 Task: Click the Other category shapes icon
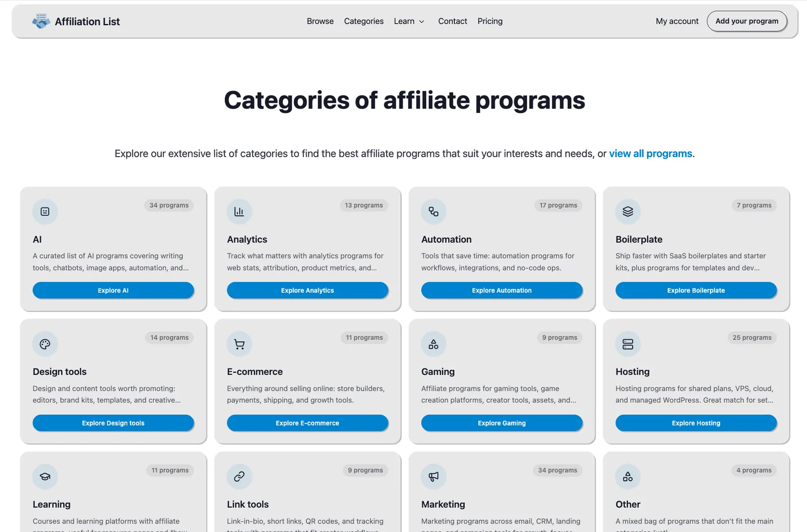pyautogui.click(x=628, y=476)
